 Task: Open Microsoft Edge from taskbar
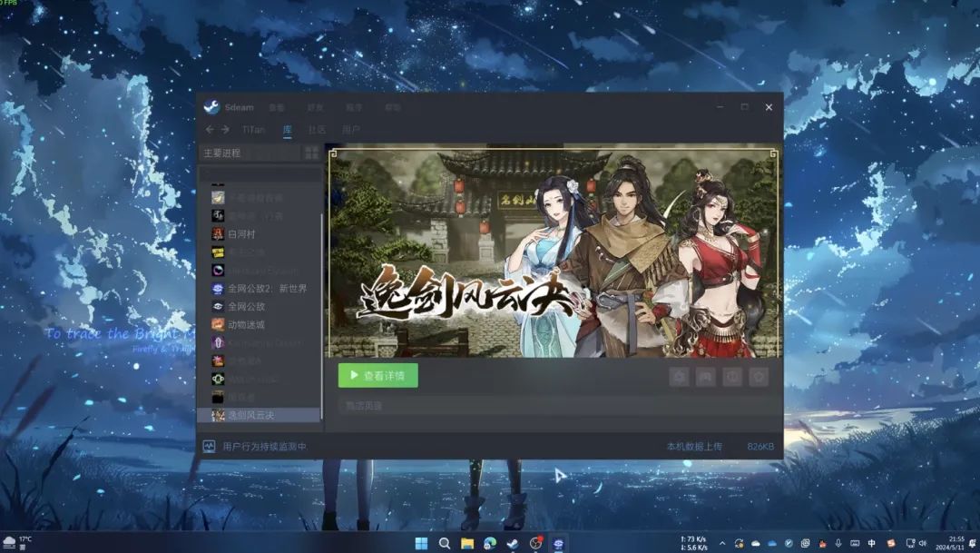[x=489, y=543]
